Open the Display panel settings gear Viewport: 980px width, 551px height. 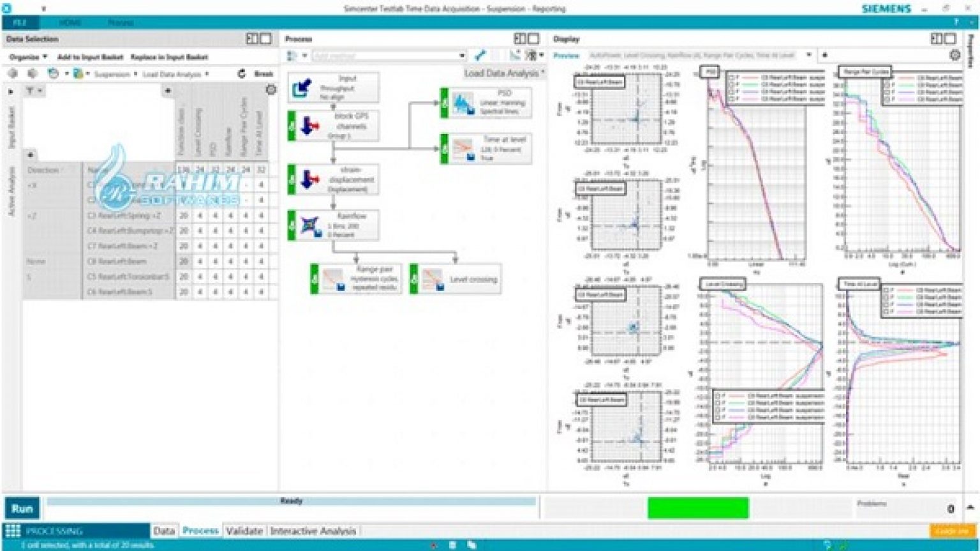[954, 56]
